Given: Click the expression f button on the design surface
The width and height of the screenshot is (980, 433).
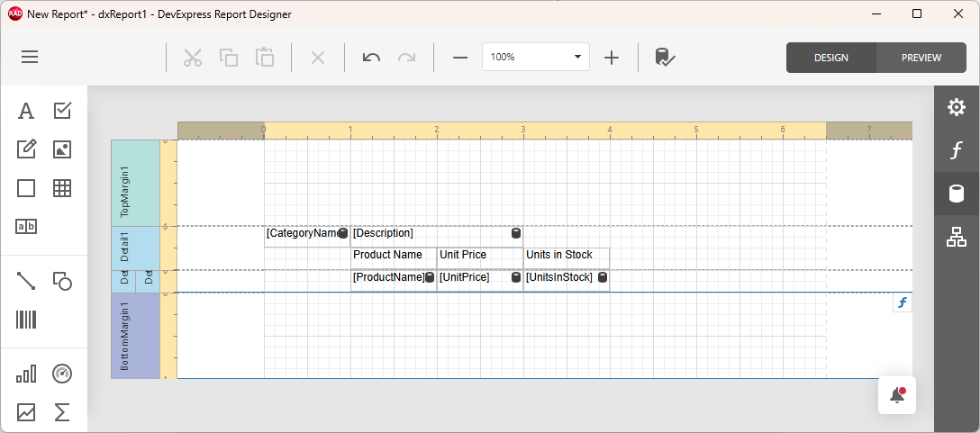Looking at the screenshot, I should (x=902, y=303).
